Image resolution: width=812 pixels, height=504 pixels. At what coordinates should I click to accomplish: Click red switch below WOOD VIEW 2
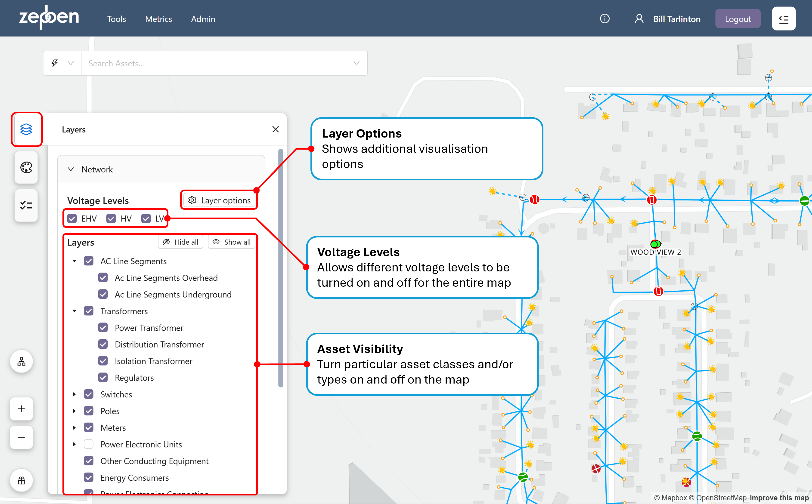pyautogui.click(x=658, y=291)
